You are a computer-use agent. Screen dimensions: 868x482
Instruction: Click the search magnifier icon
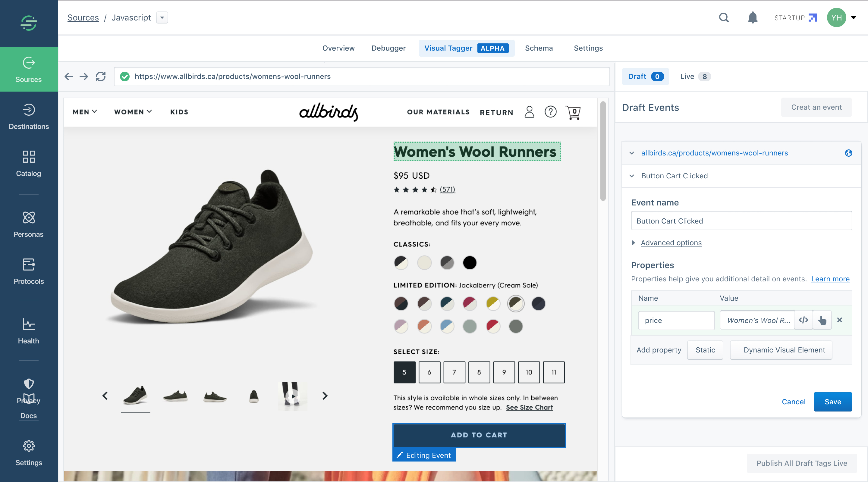pos(724,17)
